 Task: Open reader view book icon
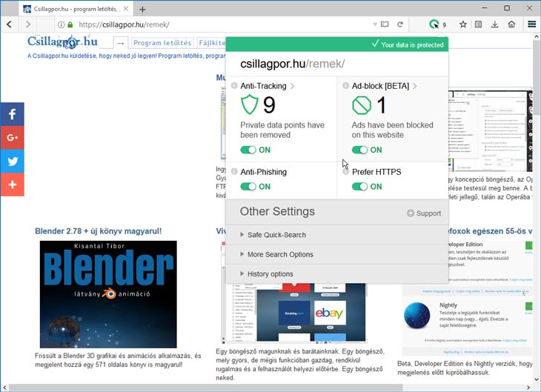pyautogui.click(x=385, y=24)
